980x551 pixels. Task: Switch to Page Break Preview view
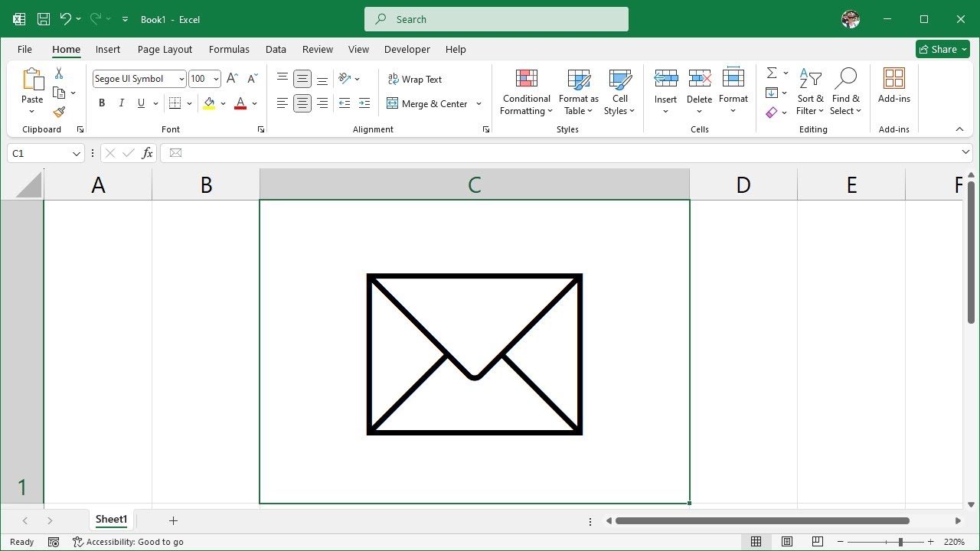pos(818,542)
